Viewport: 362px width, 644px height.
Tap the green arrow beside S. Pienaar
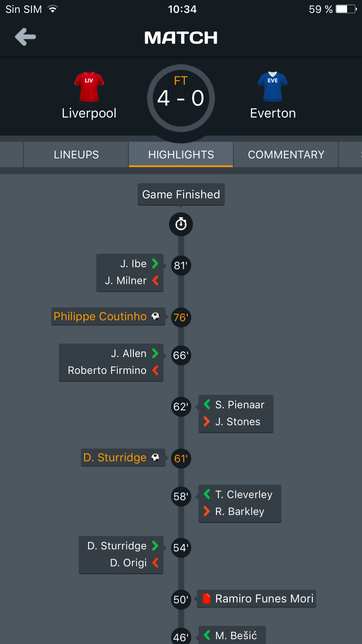pyautogui.click(x=207, y=404)
